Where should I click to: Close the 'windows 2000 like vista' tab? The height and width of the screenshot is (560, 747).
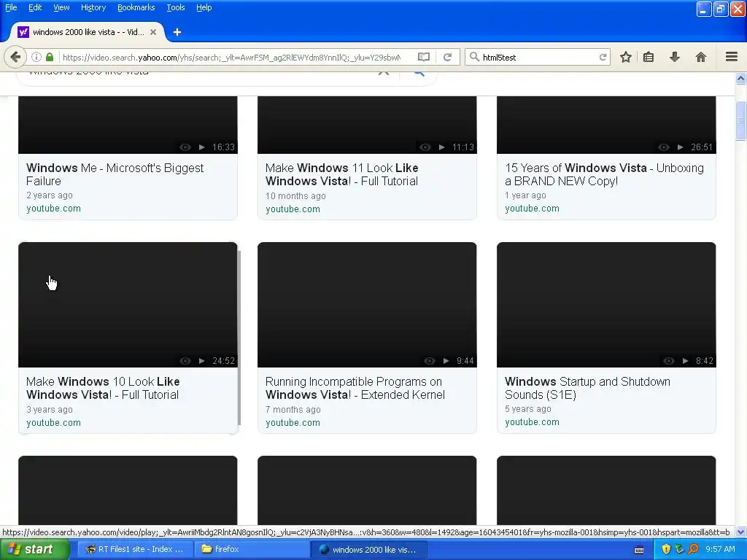pos(153,32)
